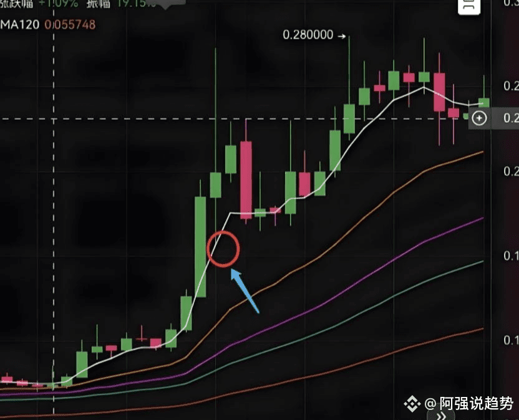Click the 涨跌幅 percentage change label
Screen dimensions: 519x420
click(x=17, y=4)
